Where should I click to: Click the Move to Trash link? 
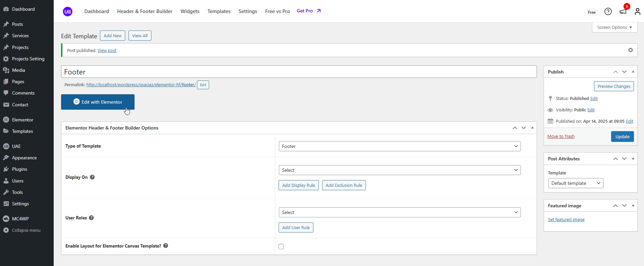[x=561, y=137]
